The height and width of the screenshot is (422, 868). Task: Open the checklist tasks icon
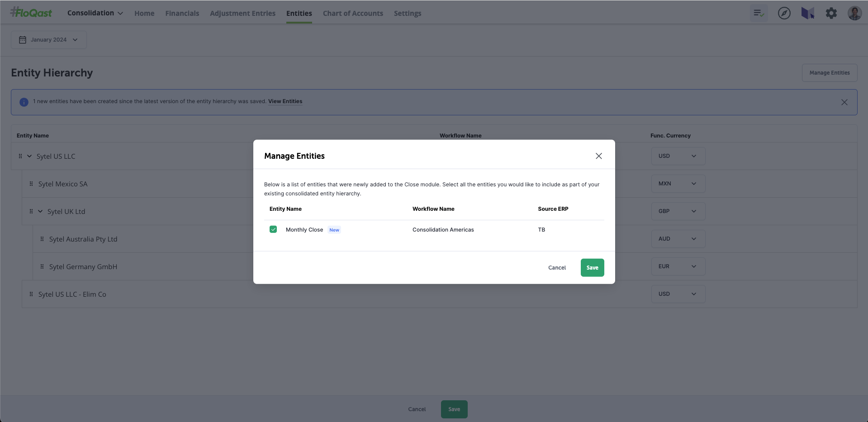[759, 13]
